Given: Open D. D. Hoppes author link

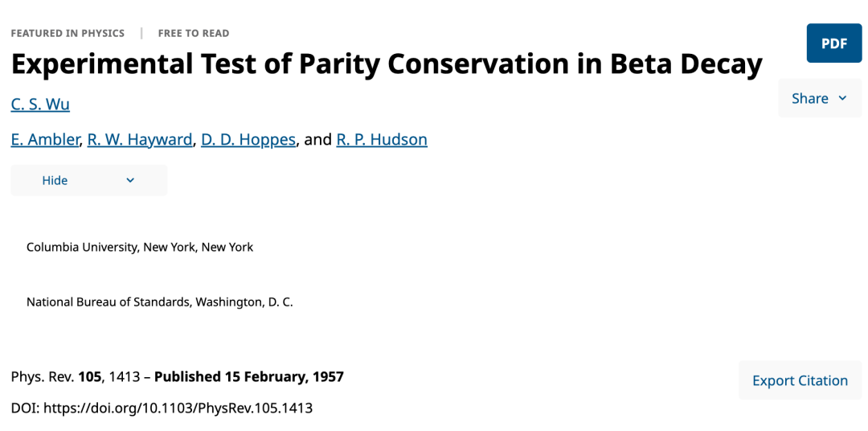Looking at the screenshot, I should point(248,139).
